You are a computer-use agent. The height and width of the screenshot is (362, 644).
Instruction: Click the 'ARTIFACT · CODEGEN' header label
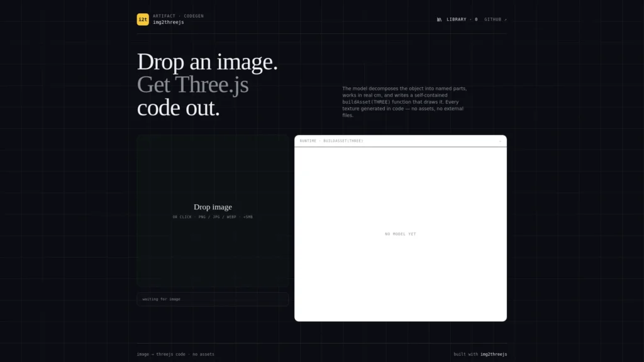pos(178,16)
